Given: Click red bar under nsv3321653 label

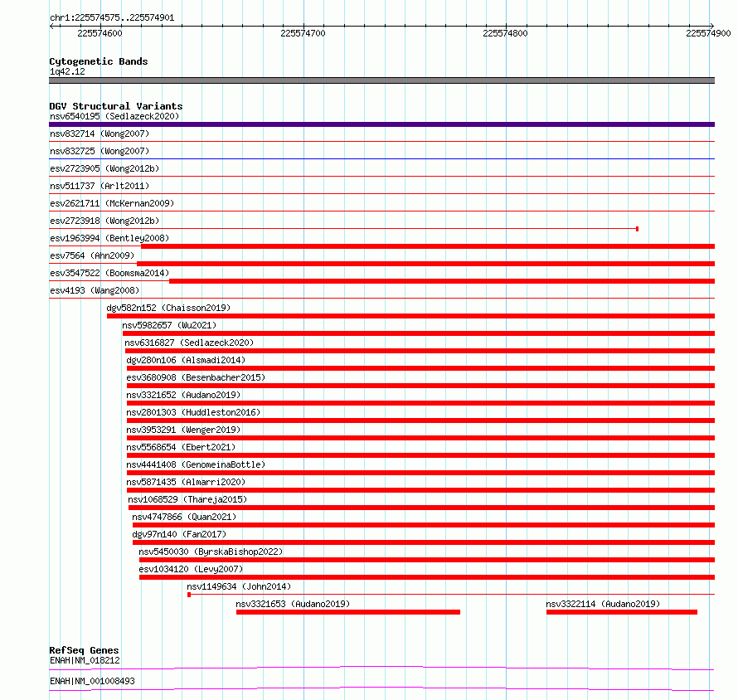Looking at the screenshot, I should [348, 612].
